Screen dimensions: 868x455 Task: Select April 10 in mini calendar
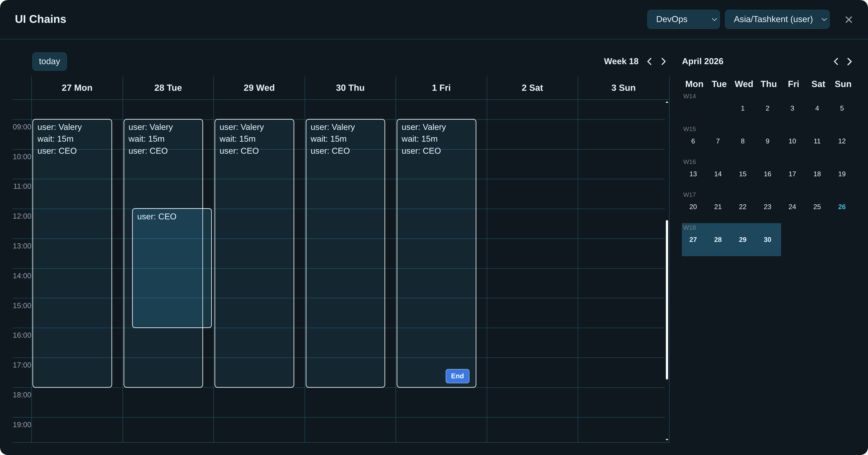[792, 141]
